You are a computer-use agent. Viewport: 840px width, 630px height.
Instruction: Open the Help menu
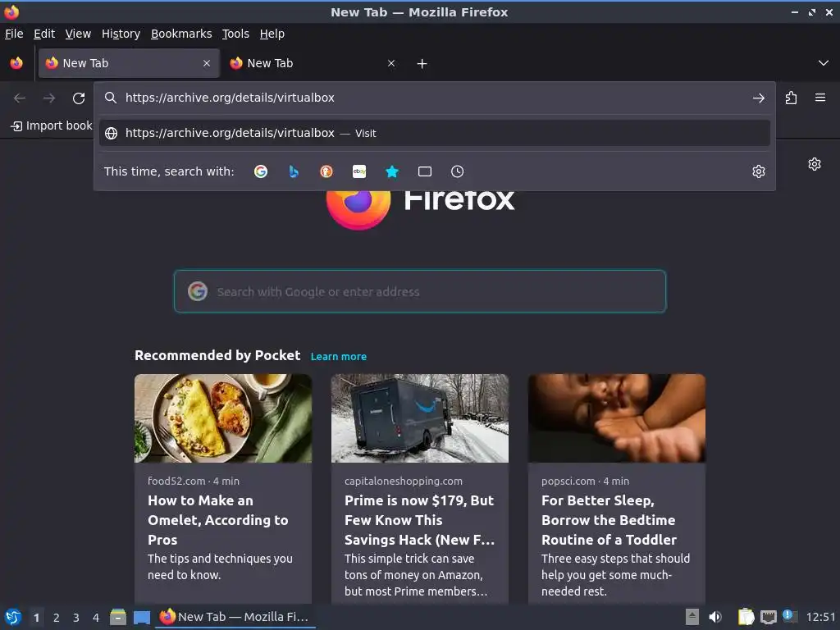(272, 34)
